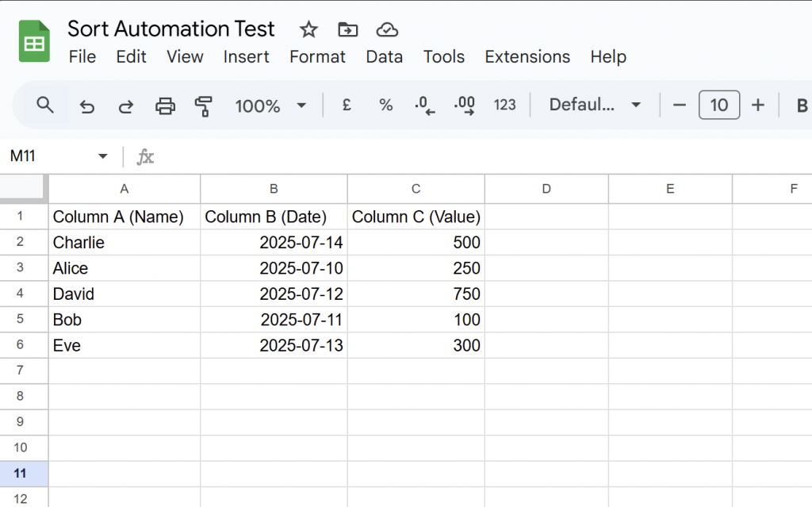Check the cloud save status icon
This screenshot has height=507, width=812.
click(x=386, y=30)
